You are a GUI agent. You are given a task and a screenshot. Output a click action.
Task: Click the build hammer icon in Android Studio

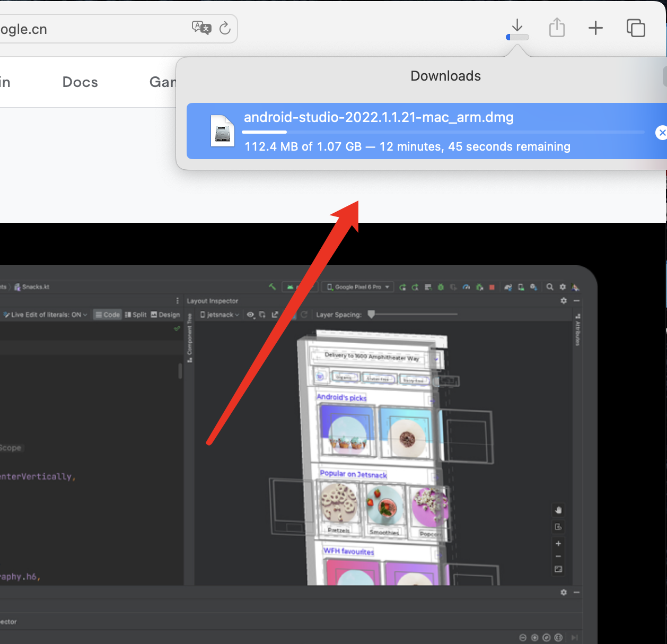click(273, 287)
